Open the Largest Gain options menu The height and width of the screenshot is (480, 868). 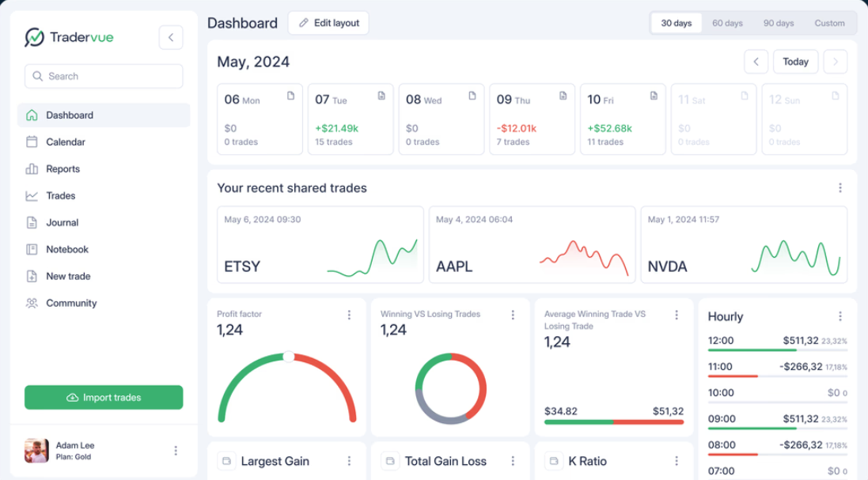349,461
